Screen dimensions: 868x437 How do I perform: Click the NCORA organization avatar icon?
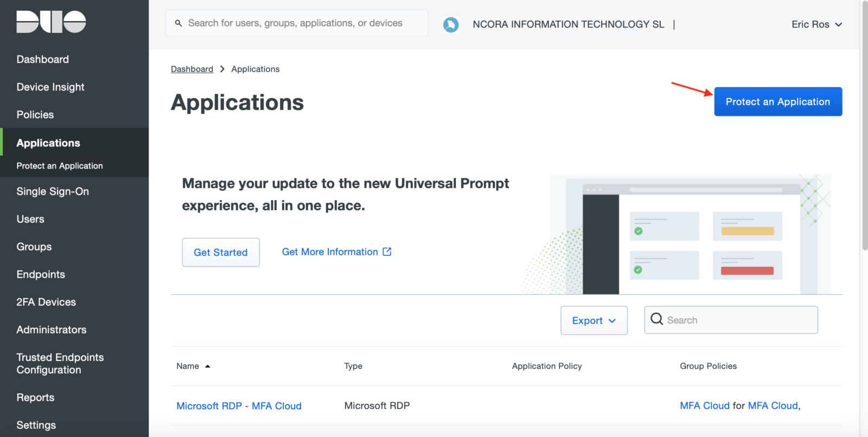click(450, 24)
